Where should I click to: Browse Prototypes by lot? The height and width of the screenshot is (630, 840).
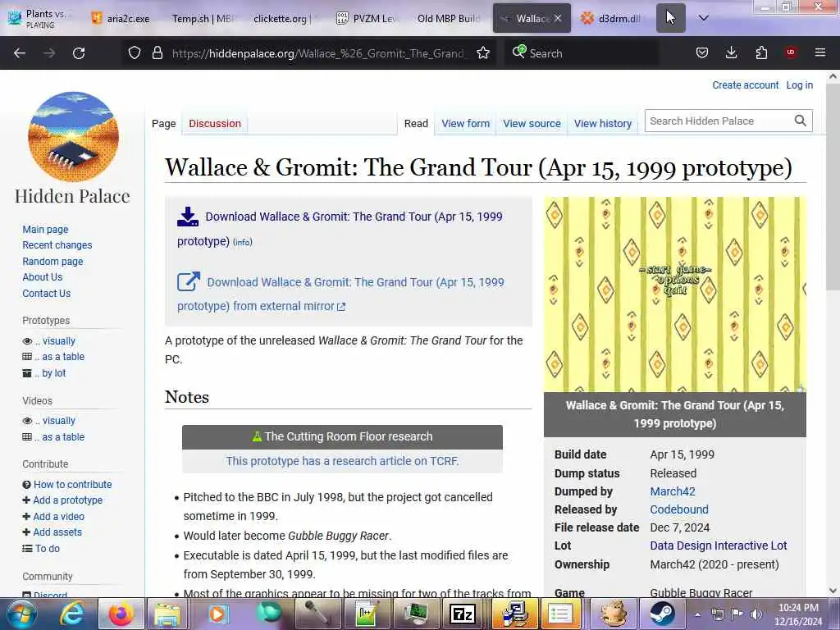pyautogui.click(x=53, y=373)
